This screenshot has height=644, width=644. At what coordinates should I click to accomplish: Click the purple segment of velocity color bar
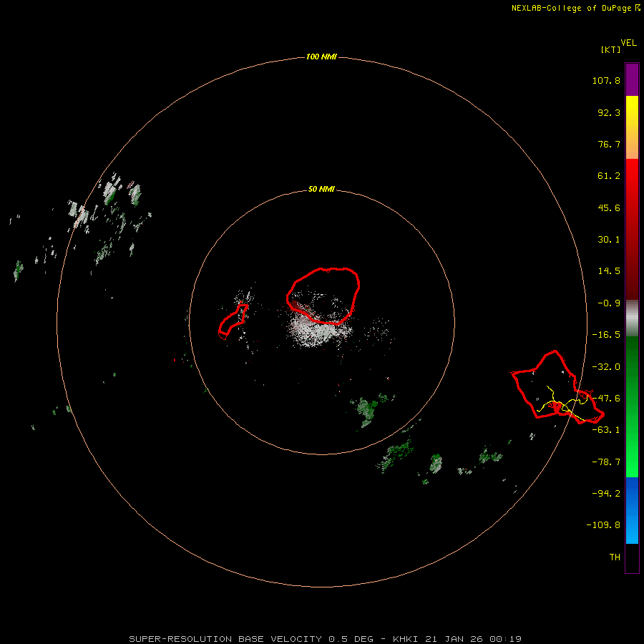pyautogui.click(x=632, y=79)
